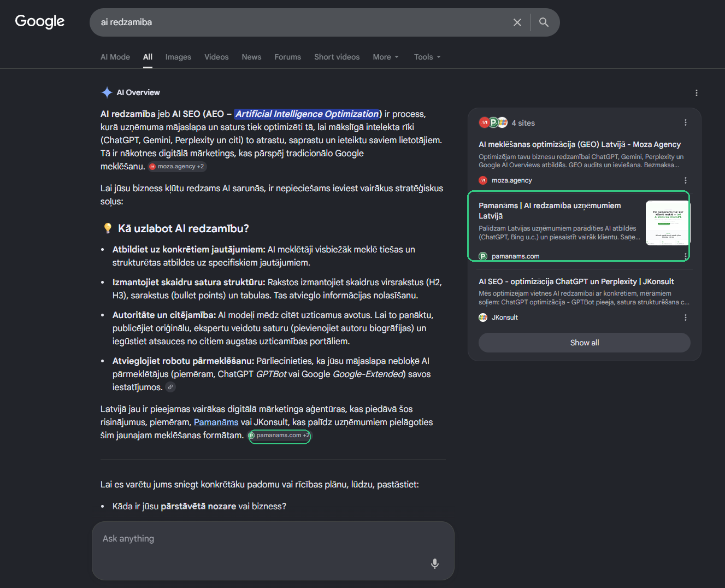Focus the 'ai redzamiba' search field

pyautogui.click(x=300, y=22)
